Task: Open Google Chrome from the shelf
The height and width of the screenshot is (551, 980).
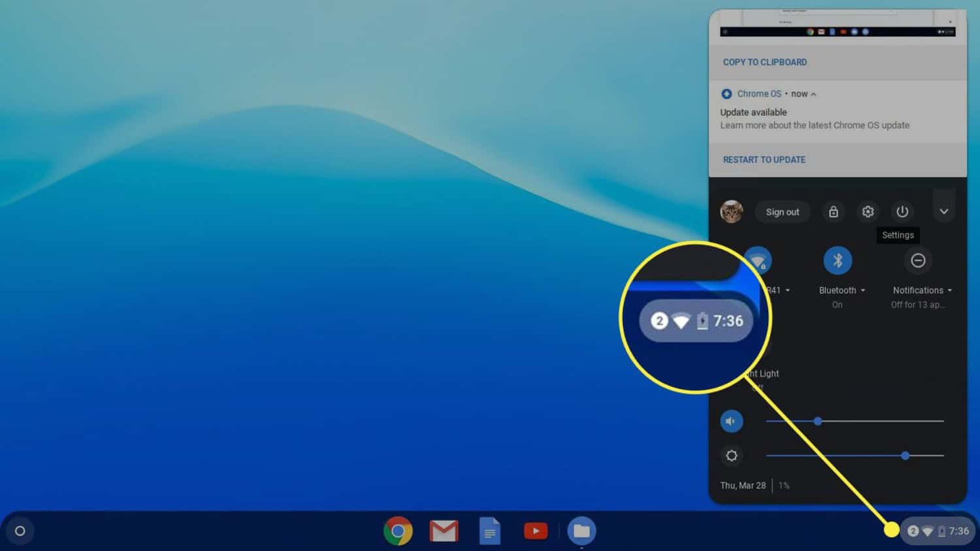Action: [x=398, y=531]
